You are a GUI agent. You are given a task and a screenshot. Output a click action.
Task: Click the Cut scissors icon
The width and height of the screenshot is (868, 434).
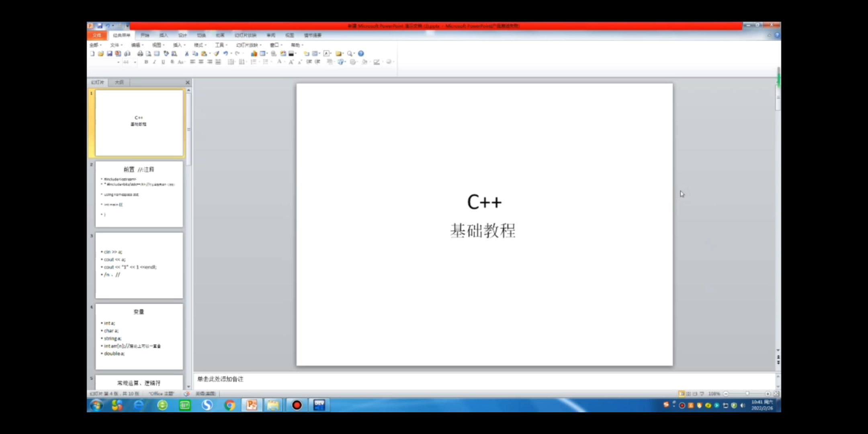click(186, 53)
